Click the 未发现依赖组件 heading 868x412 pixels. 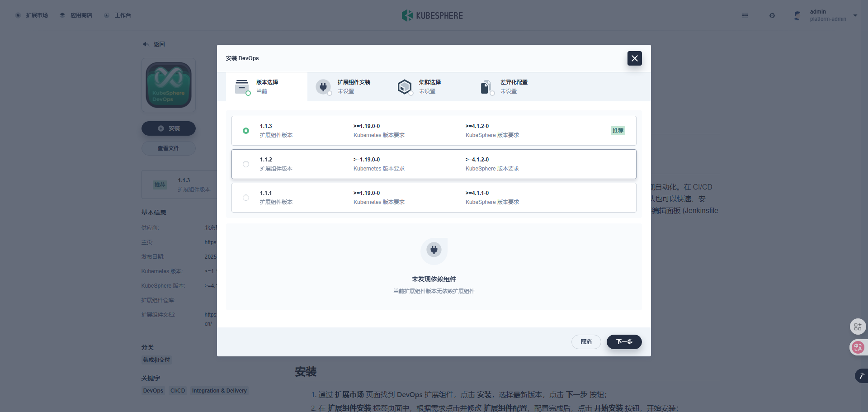[434, 279]
